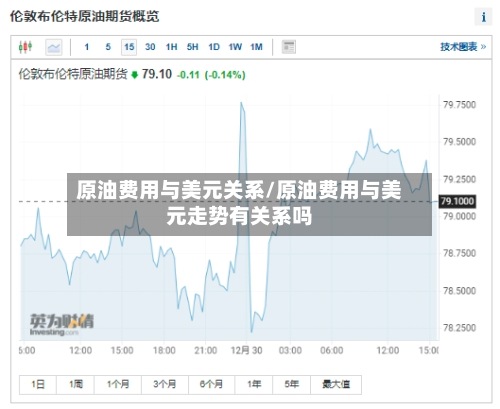Choose the 3个月 time range
The height and width of the screenshot is (409, 500).
[x=165, y=385]
